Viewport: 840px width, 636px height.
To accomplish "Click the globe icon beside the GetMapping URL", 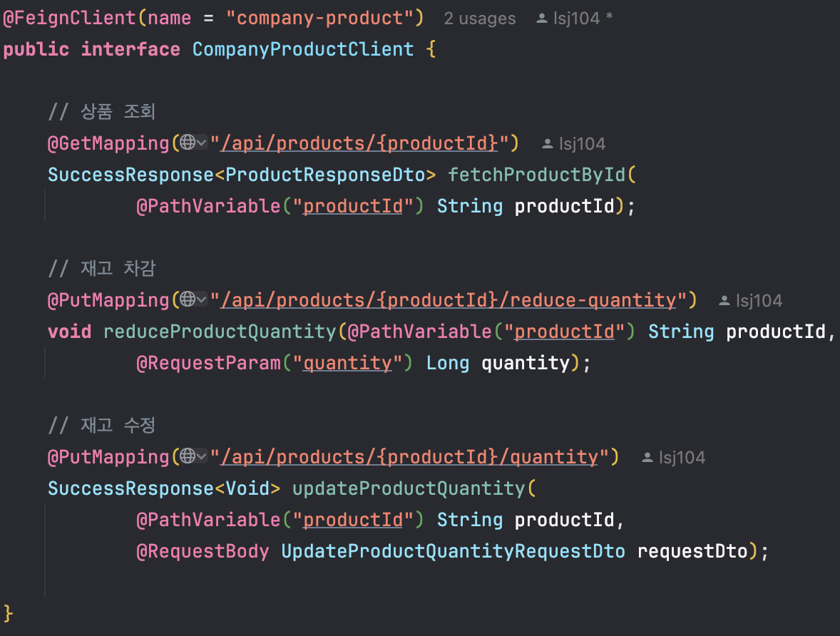I will pyautogui.click(x=187, y=143).
